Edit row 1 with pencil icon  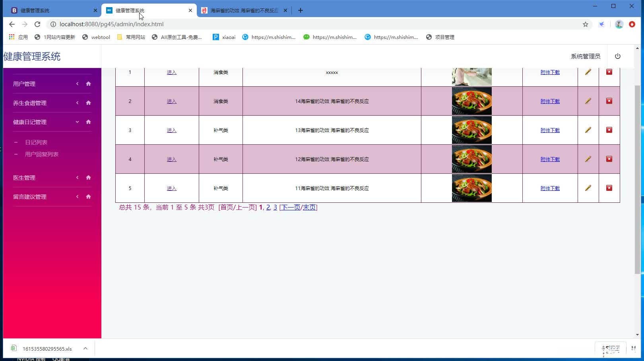(588, 72)
